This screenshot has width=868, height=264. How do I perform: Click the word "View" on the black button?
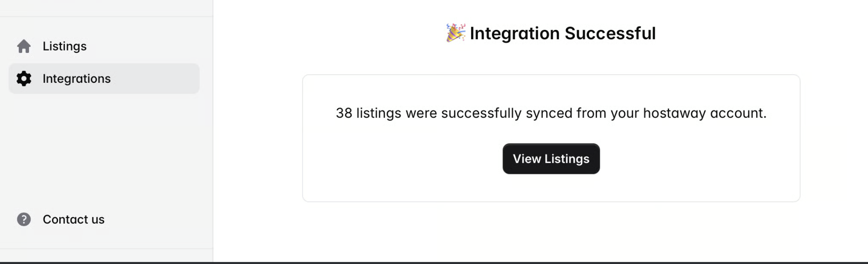(527, 159)
